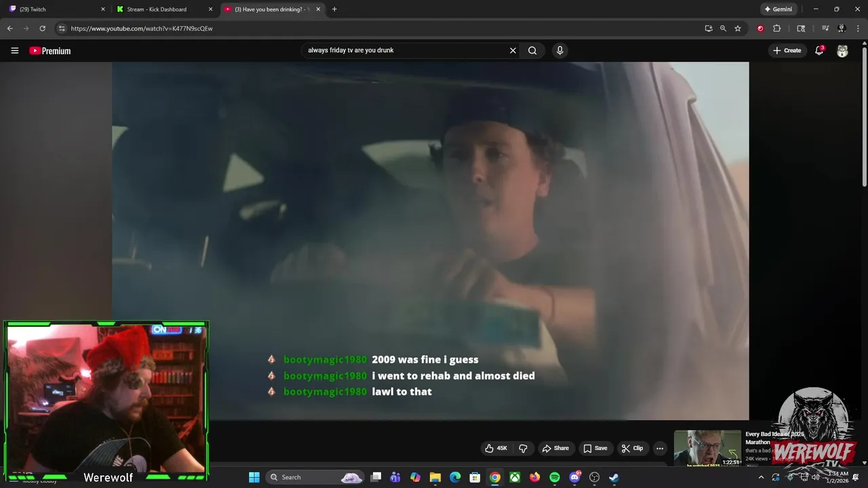The image size is (868, 488).
Task: Open a new browser tab
Action: [x=334, y=9]
